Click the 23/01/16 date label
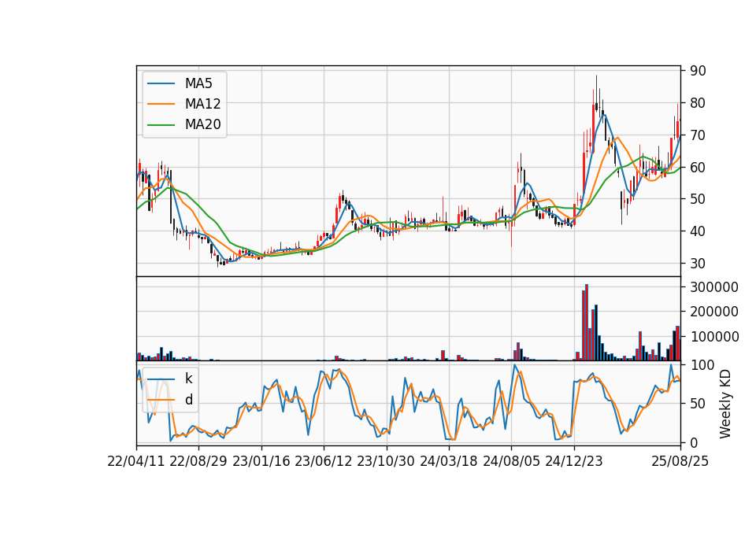Image resolution: width=756 pixels, height=543 pixels. pos(261,461)
